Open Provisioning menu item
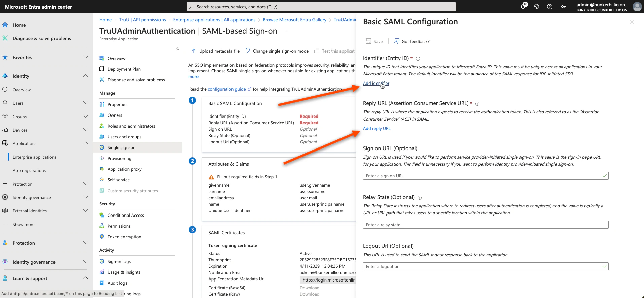Viewport: 644px width, 298px height. coord(119,158)
